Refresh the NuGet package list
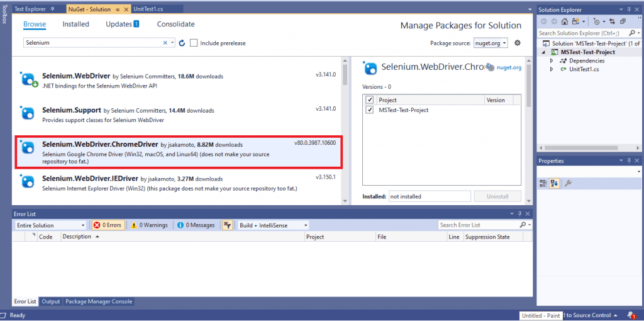 pos(182,43)
